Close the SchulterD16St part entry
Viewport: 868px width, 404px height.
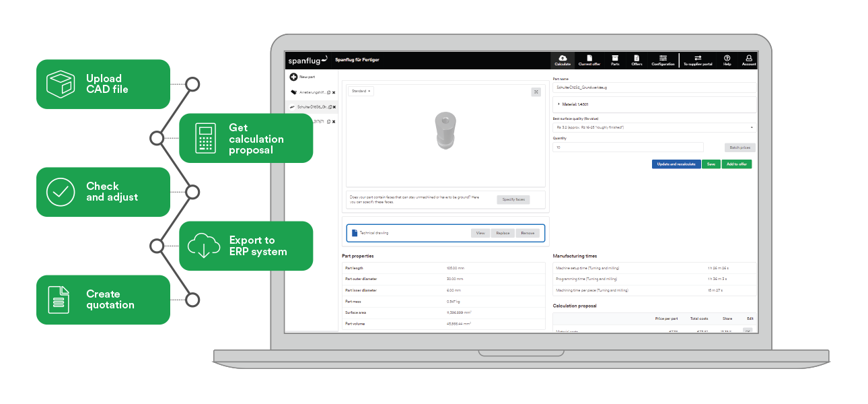(x=334, y=107)
